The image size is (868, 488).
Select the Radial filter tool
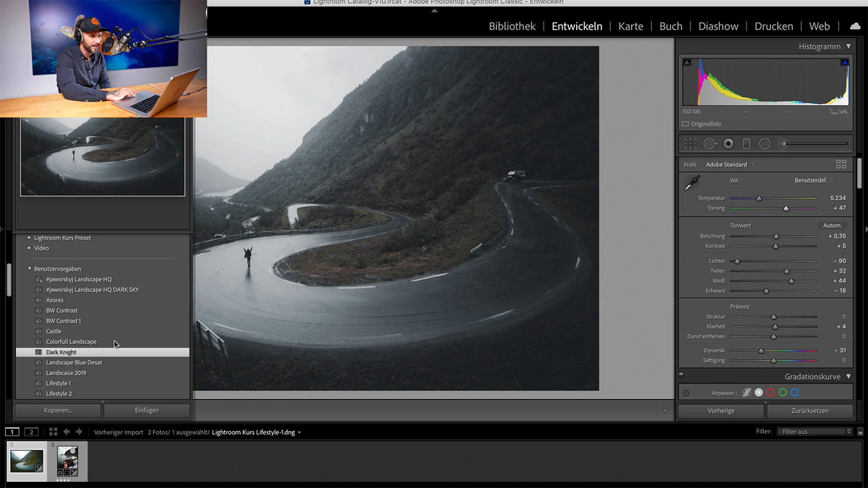click(765, 144)
